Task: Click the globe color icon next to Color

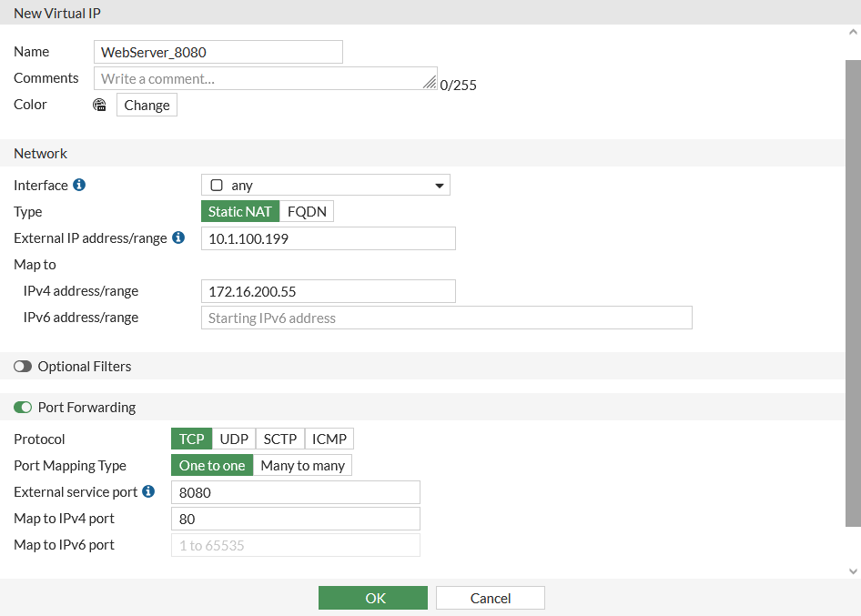Action: tap(99, 105)
